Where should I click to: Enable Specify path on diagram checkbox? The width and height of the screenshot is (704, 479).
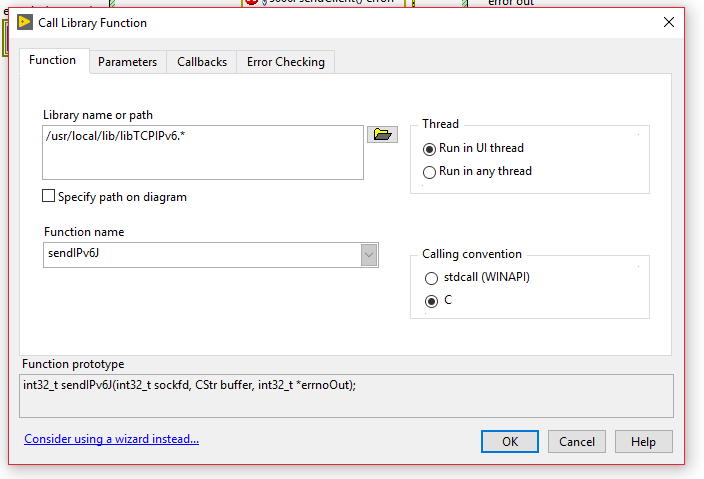tap(49, 197)
